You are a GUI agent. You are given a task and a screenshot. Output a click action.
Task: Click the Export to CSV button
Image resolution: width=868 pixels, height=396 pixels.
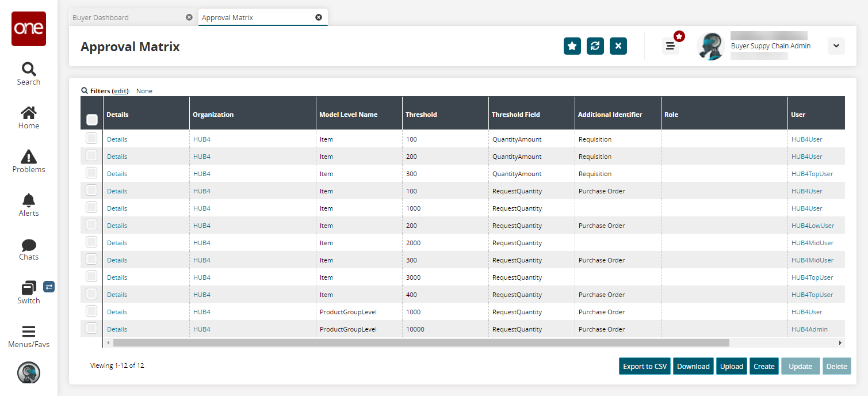[644, 366]
